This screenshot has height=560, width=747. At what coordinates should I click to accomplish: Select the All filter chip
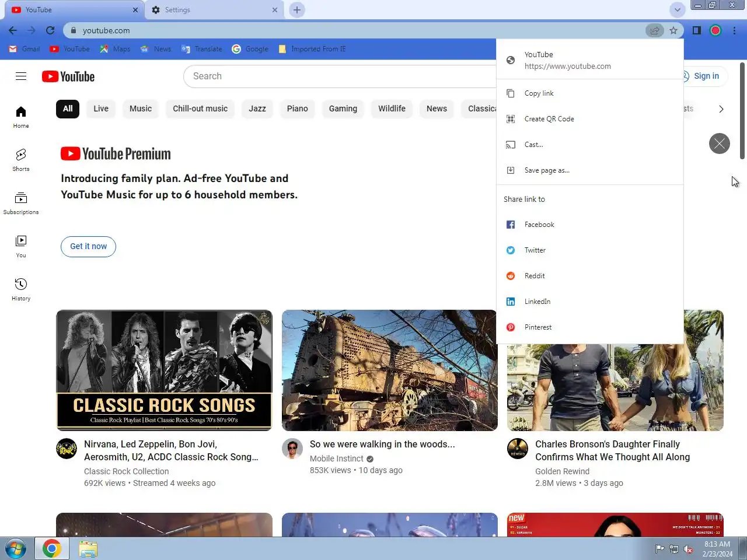pos(68,108)
